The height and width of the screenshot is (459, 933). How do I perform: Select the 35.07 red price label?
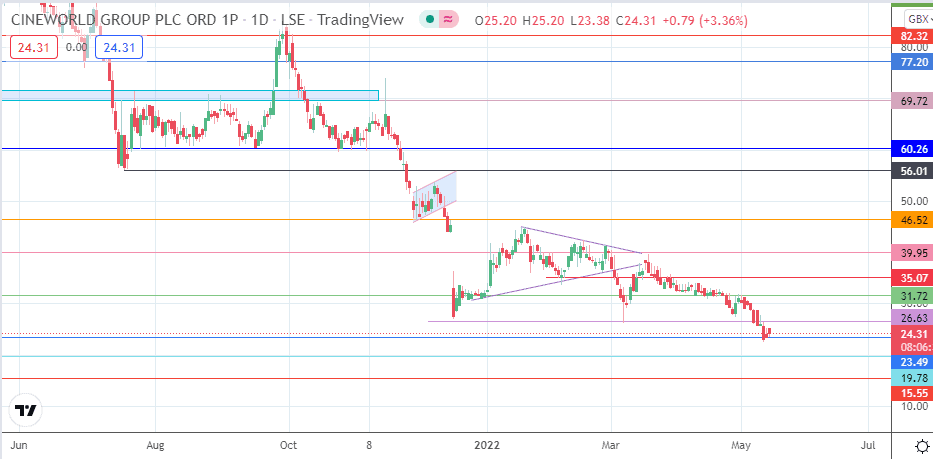click(x=912, y=278)
